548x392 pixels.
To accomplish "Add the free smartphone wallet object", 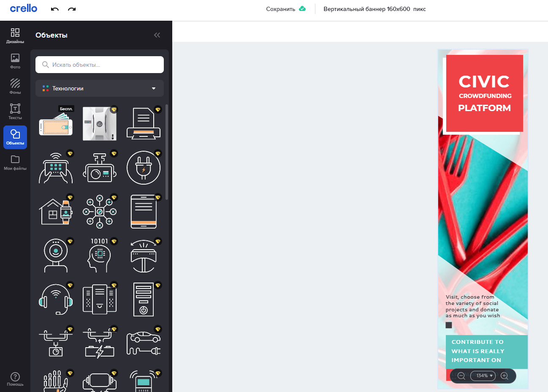I will pyautogui.click(x=56, y=124).
